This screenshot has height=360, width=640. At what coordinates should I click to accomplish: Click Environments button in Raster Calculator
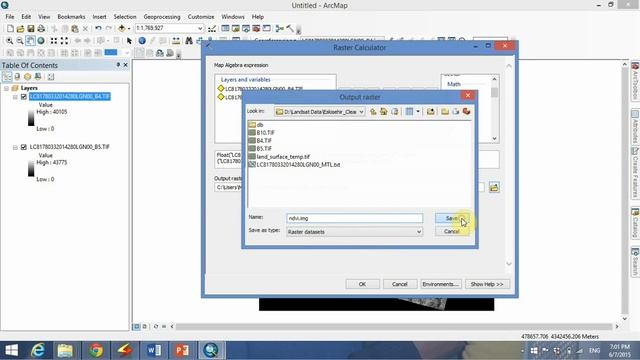[x=440, y=284]
